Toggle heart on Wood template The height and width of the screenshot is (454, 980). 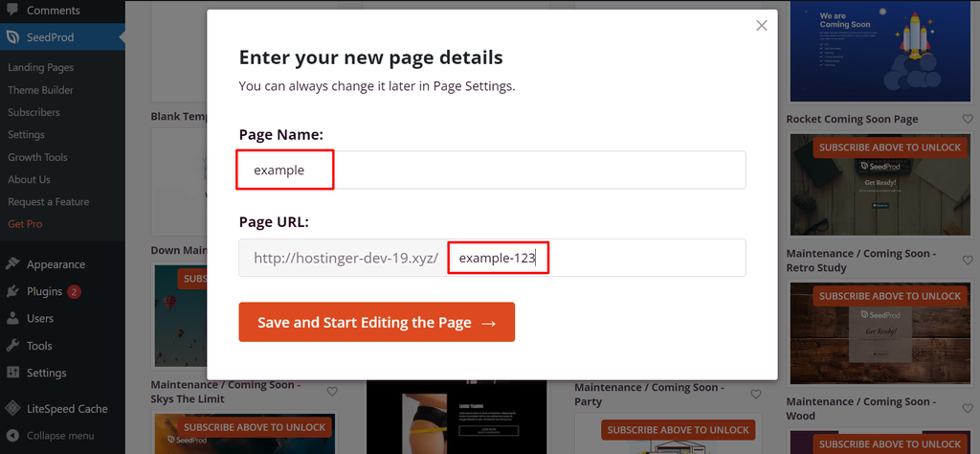(x=968, y=408)
